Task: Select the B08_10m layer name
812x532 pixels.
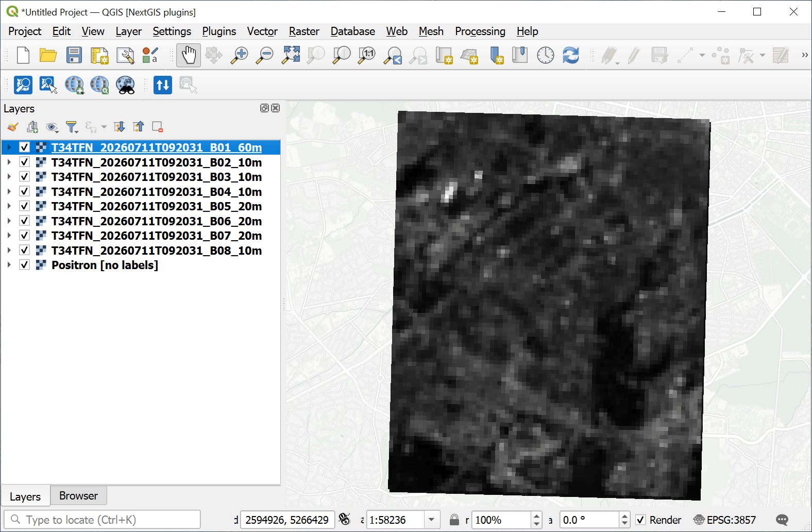Action: [157, 251]
